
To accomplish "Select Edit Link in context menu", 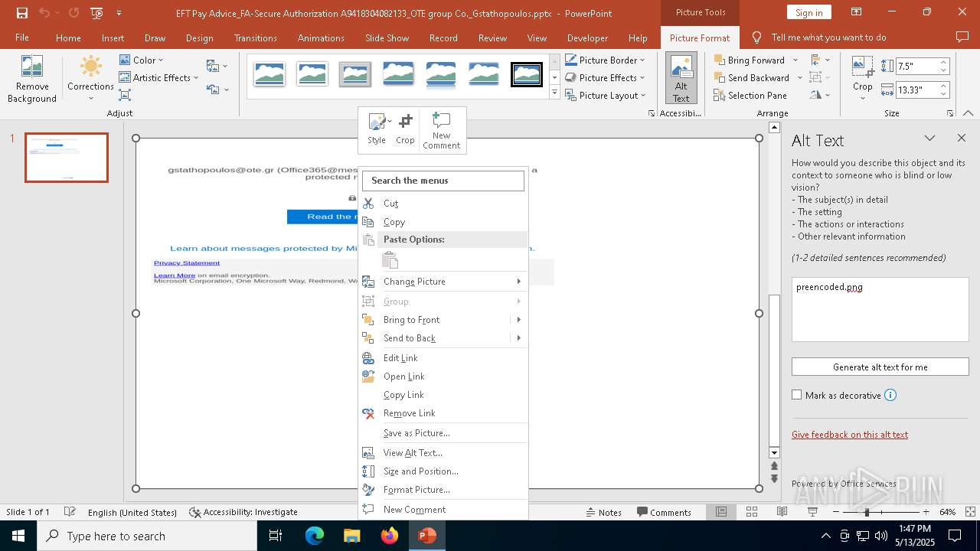I will [x=444, y=357].
